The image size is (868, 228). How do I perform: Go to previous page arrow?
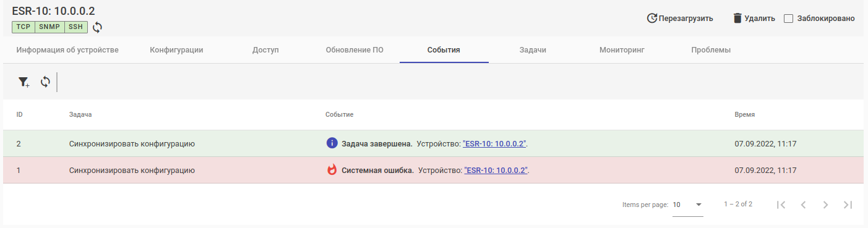803,205
